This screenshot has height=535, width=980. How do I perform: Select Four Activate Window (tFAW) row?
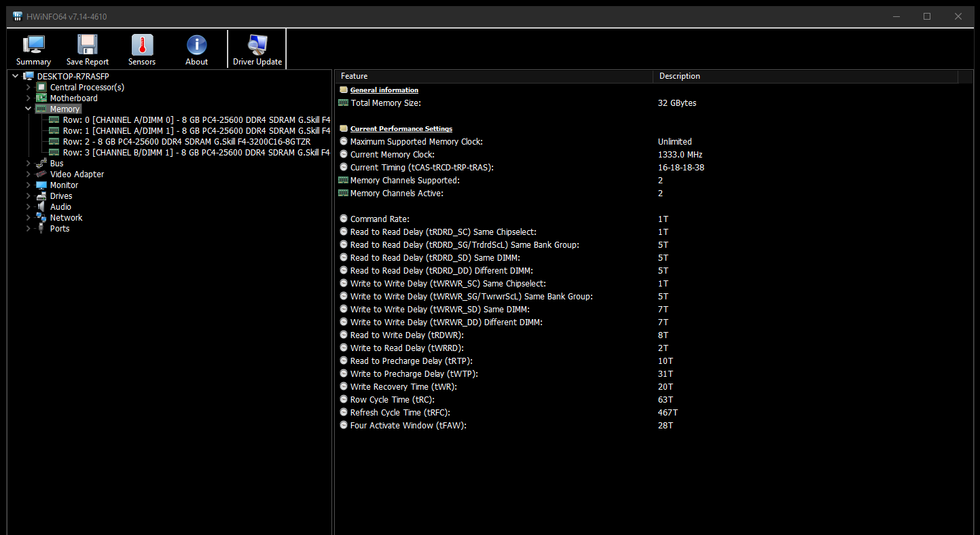click(x=652, y=426)
